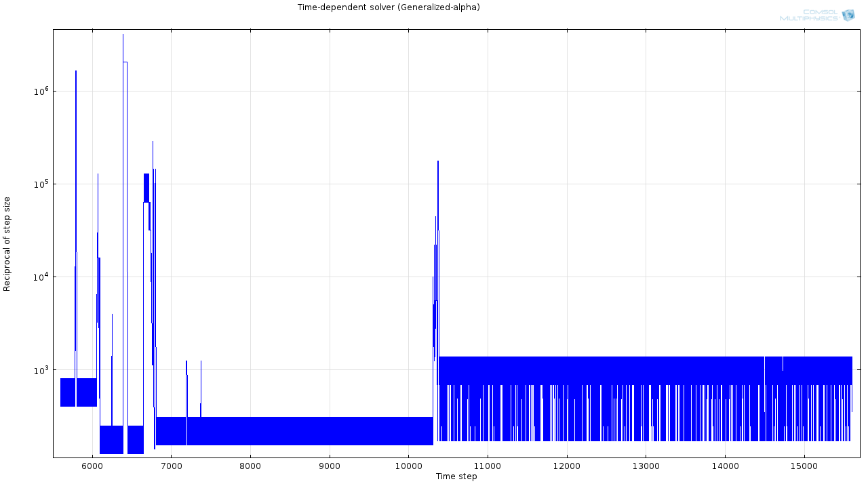Click the 7000 tick label on x-axis
The width and height of the screenshot is (868, 488).
point(171,466)
